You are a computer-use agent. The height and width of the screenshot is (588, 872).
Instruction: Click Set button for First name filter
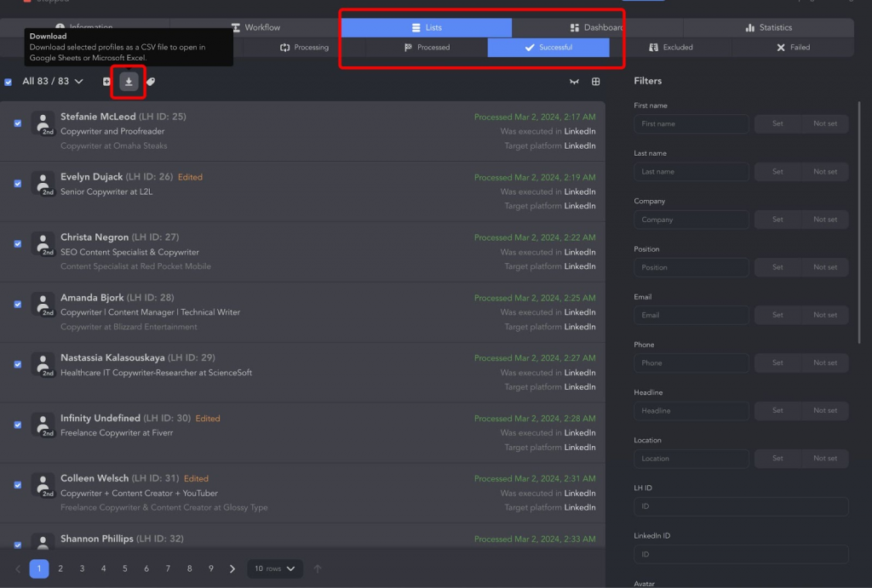(x=777, y=124)
